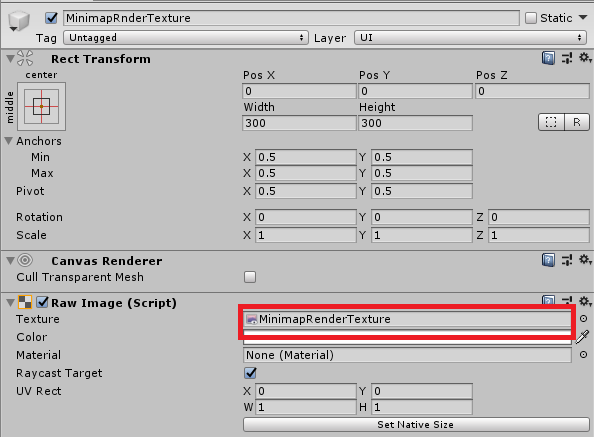This screenshot has width=594, height=437.
Task: Click Anchors Max X field
Action: 306,173
